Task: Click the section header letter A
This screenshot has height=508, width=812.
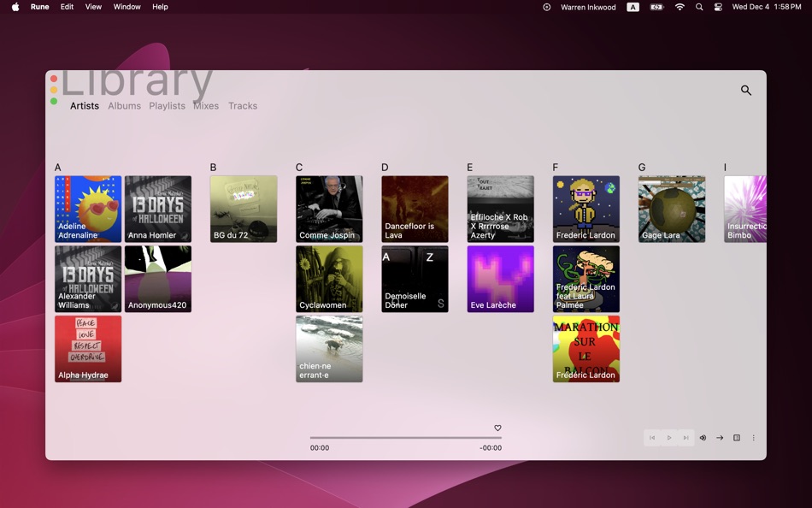Action: tap(58, 168)
